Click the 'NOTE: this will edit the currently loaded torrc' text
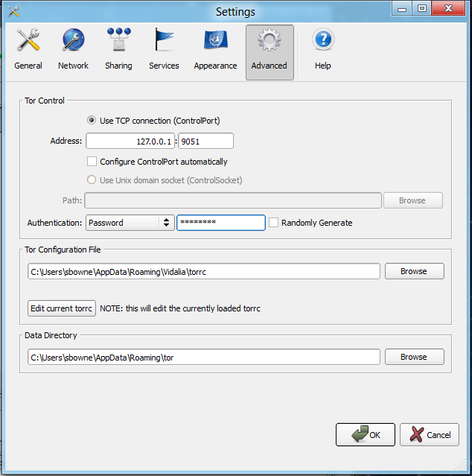This screenshot has height=476, width=472. (x=180, y=308)
